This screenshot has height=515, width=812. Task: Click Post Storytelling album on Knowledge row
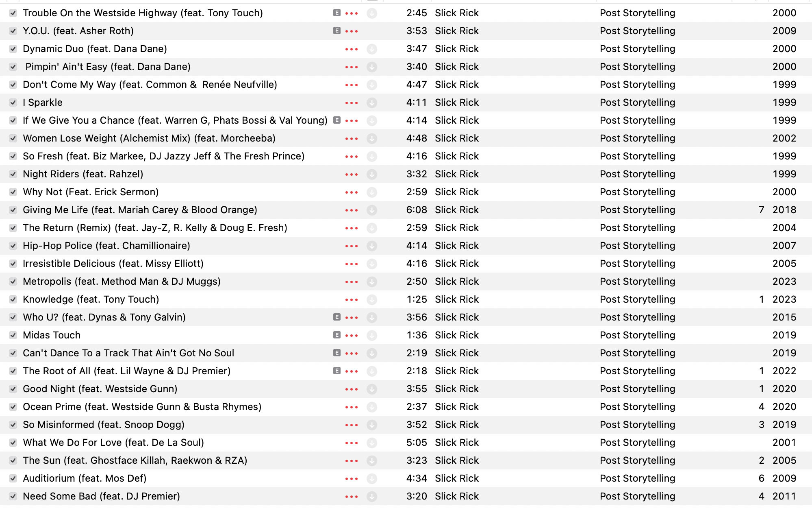coord(638,299)
